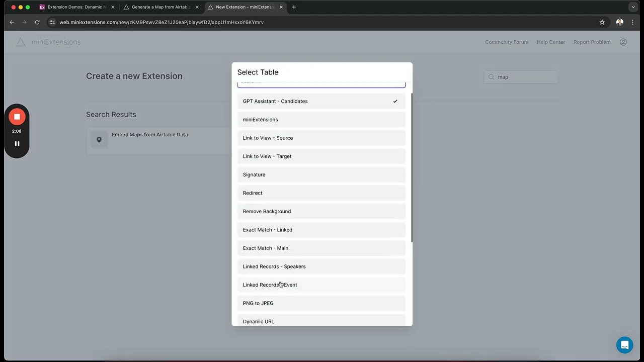Viewport: 644px width, 362px height.
Task: Select the GPT Assistant - Candidates table
Action: tap(321, 101)
